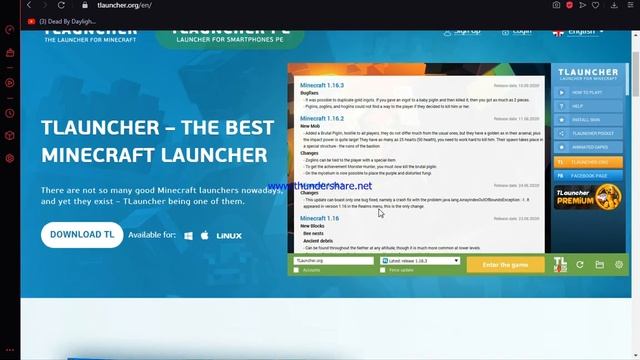Image resolution: width=640 pixels, height=360 pixels.
Task: Open the Dead By Daylight YouTube bookmark
Action: (62, 21)
